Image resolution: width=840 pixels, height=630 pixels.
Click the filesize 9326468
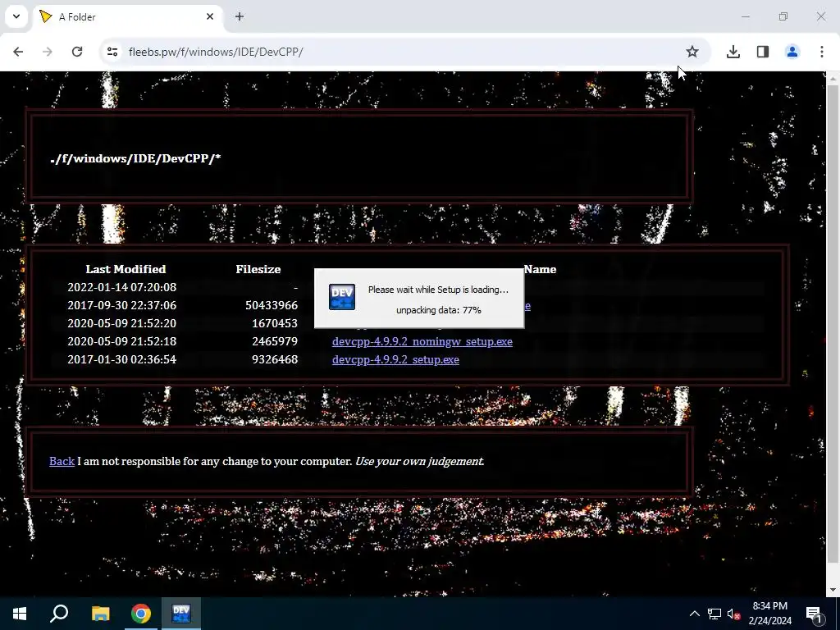tap(275, 359)
